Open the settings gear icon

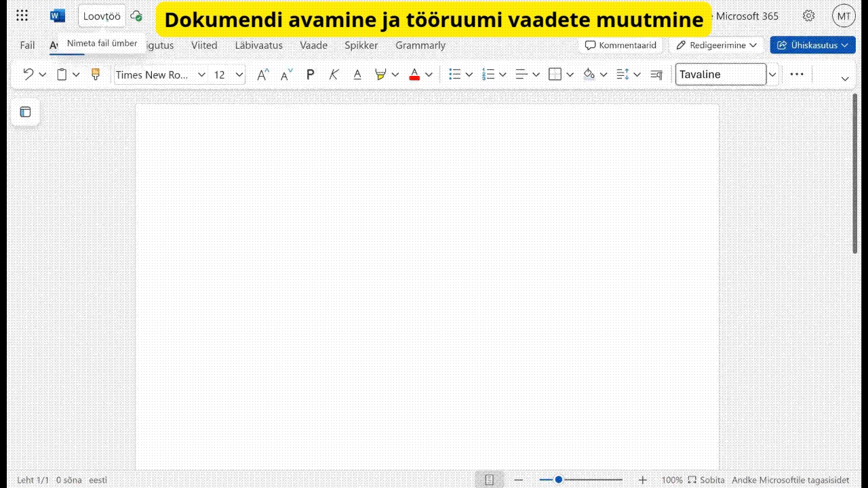[x=808, y=16]
